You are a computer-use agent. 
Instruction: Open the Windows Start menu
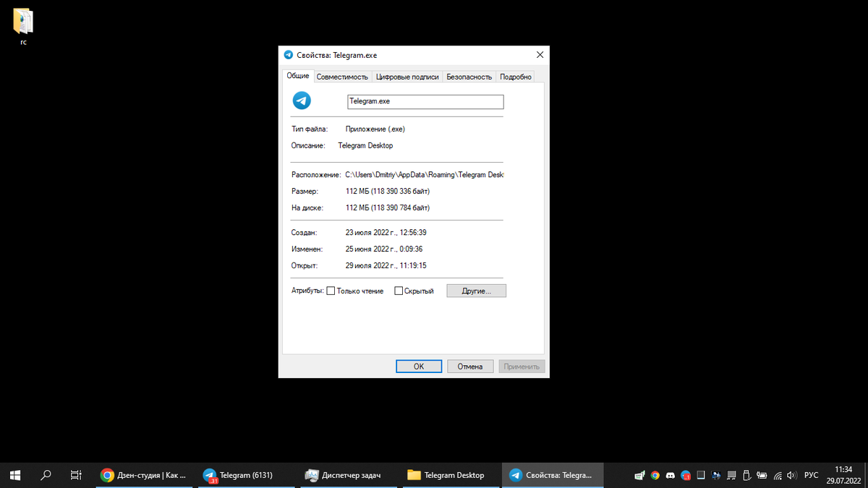tap(15, 475)
